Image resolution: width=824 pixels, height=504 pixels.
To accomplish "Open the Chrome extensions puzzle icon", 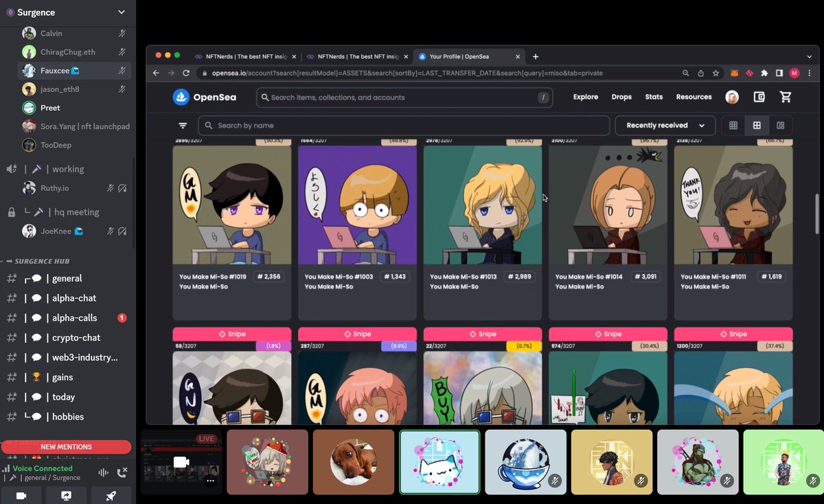I will click(x=764, y=73).
